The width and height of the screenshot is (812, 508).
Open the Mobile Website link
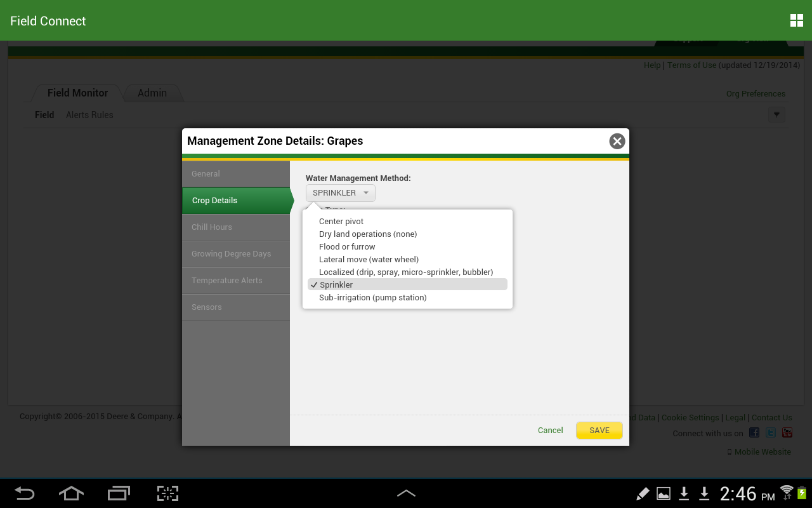point(763,452)
